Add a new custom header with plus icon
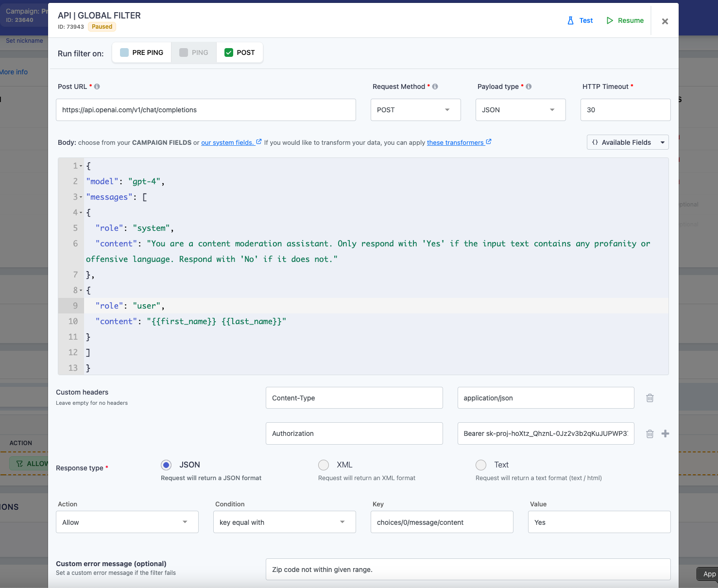Screen dimensions: 718x588 point(666,433)
